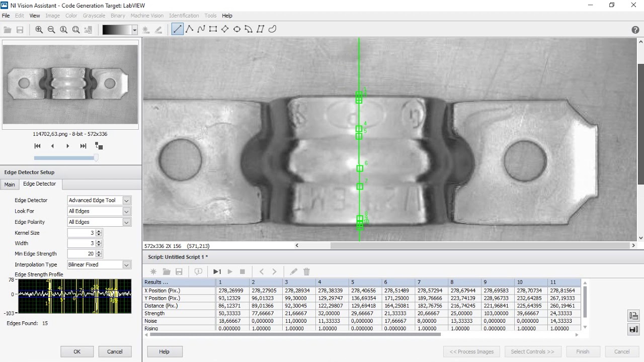Open the Help menu

tap(227, 16)
